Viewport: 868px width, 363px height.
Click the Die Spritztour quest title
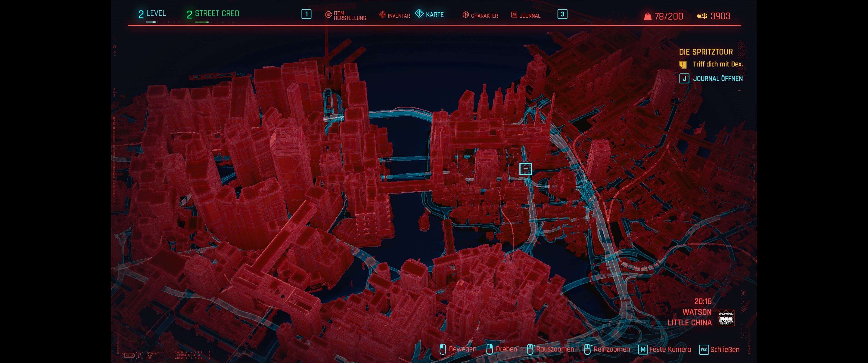[706, 52]
